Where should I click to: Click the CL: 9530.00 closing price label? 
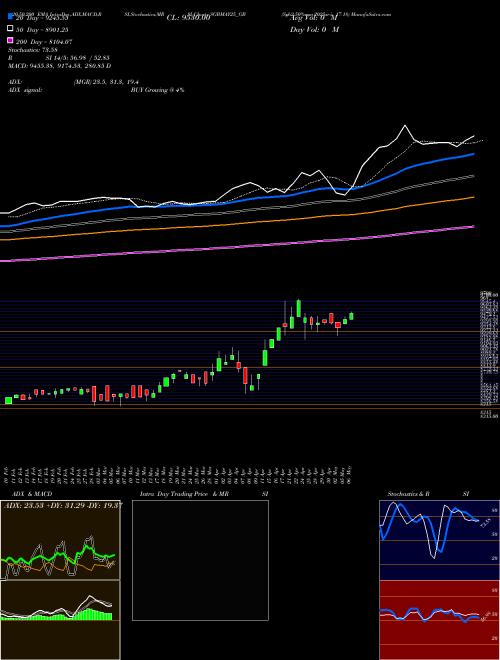(x=188, y=18)
